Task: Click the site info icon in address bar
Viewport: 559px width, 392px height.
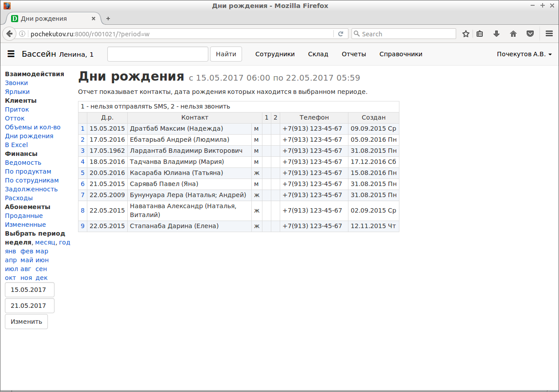Action: 22,34
